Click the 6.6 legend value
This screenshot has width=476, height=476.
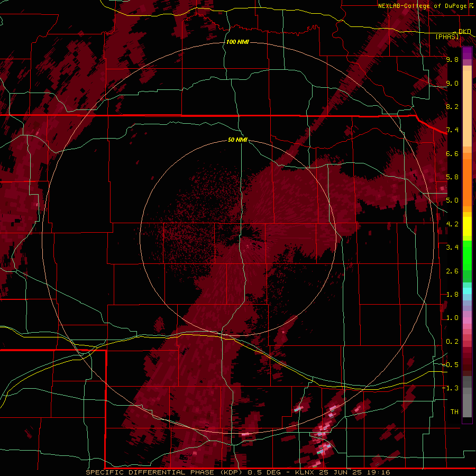(x=452, y=153)
